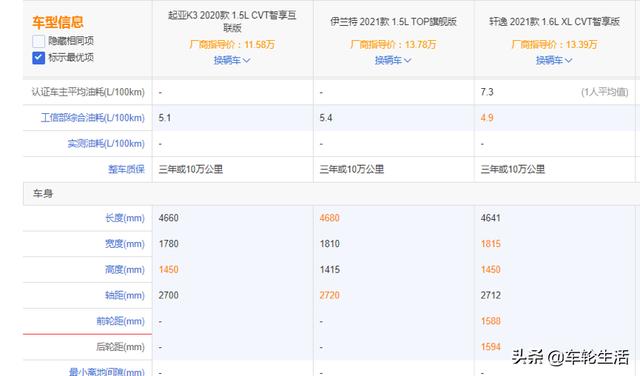The width and height of the screenshot is (640, 376).
Task: Click the highlighted 4680 length value
Action: pos(329,218)
